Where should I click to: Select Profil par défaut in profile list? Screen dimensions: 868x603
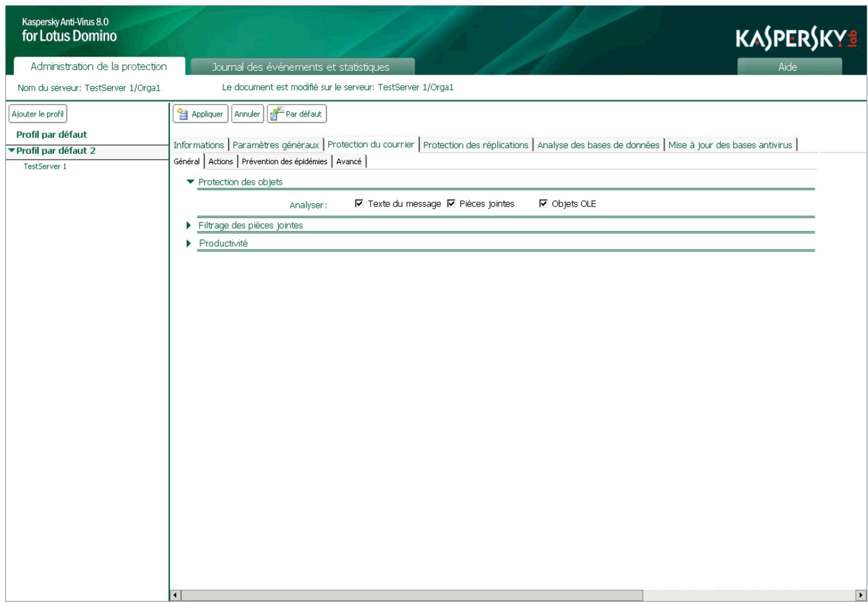(52, 135)
